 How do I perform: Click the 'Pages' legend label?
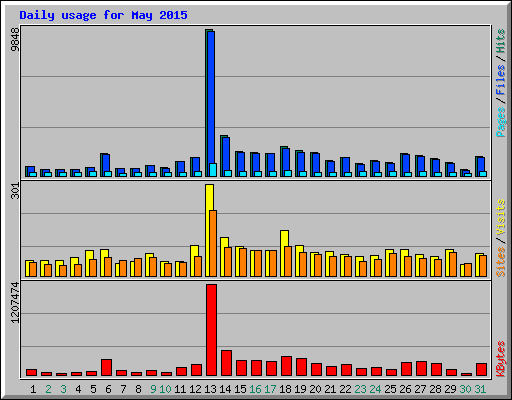tap(500, 122)
